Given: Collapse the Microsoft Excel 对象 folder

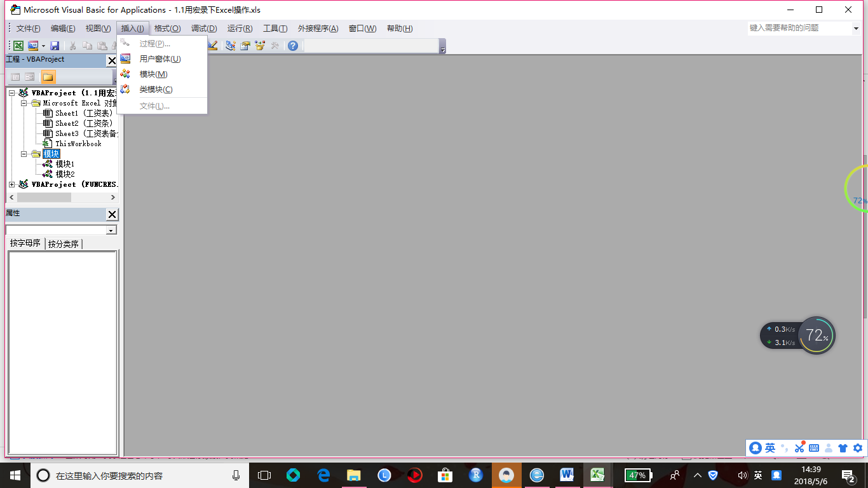Looking at the screenshot, I should point(24,103).
